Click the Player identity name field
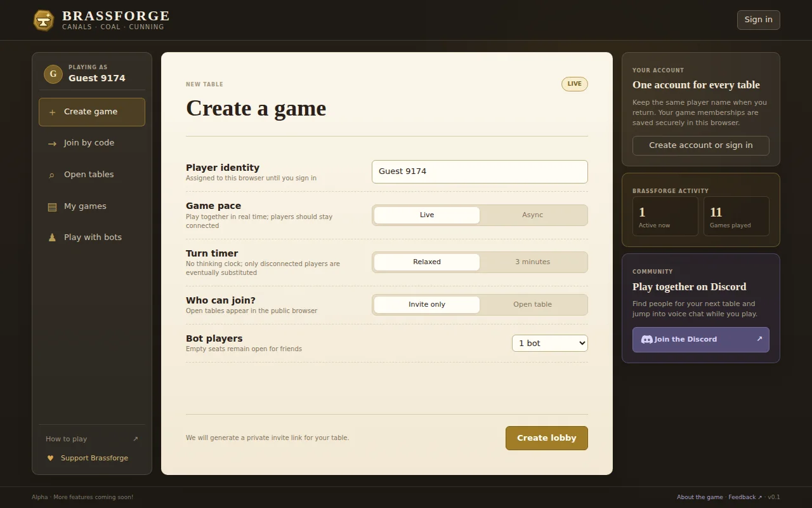Image resolution: width=812 pixels, height=508 pixels. pos(480,171)
